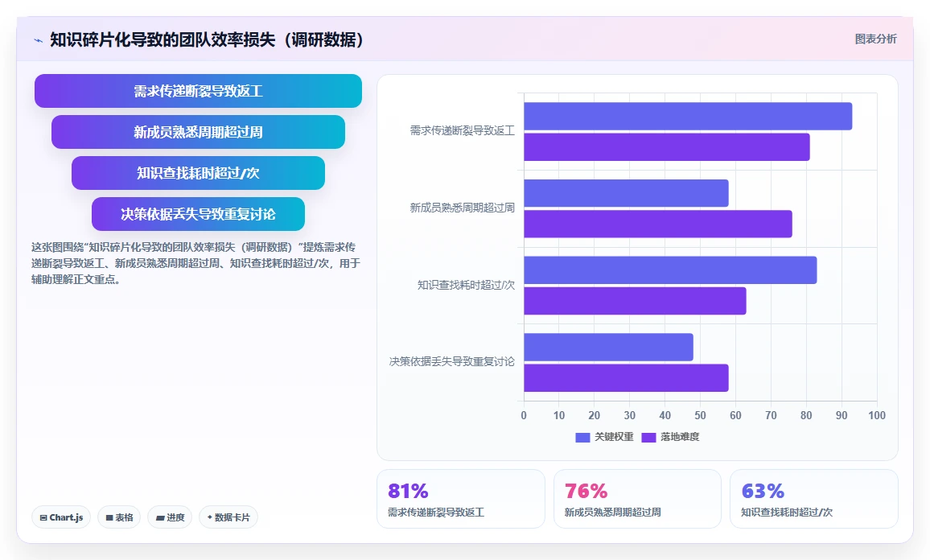Click y-axis label 决策依据丢失导致重复讨论

tap(452, 361)
